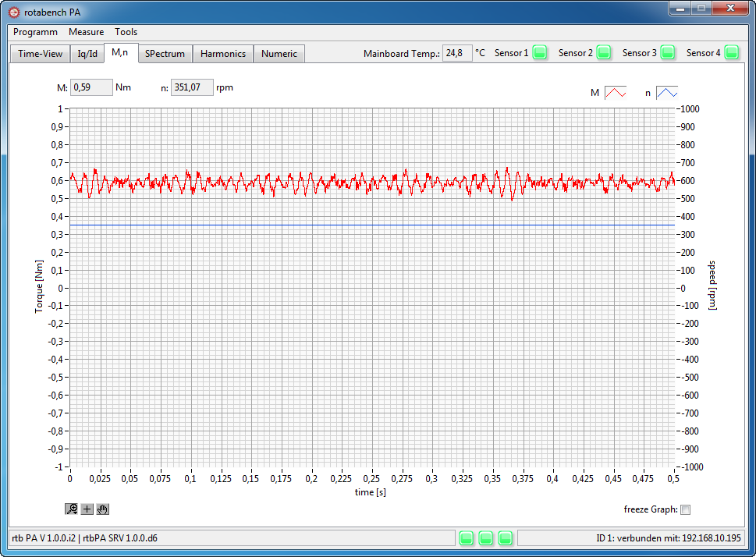Select the hand pan tool

click(103, 509)
